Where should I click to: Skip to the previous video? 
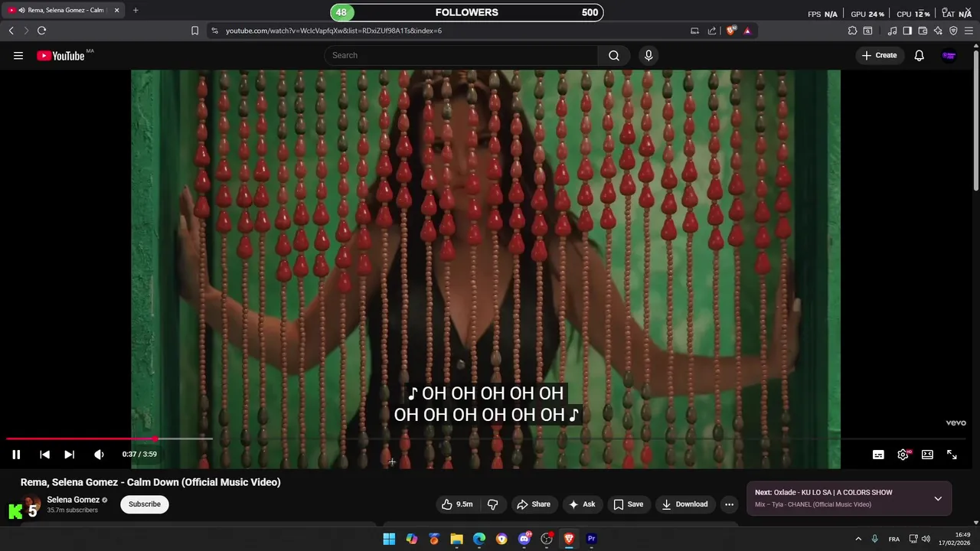point(44,455)
